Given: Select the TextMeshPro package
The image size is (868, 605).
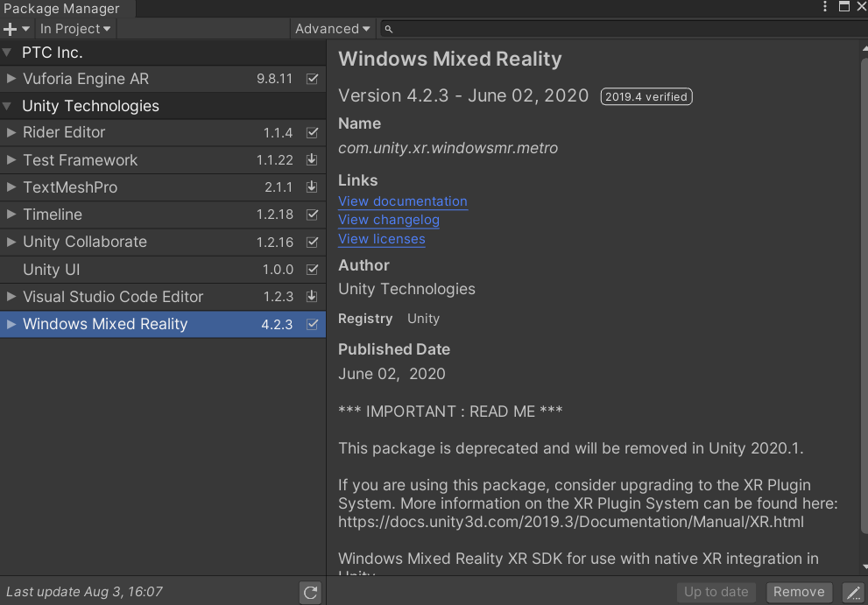Looking at the screenshot, I should click(x=163, y=187).
